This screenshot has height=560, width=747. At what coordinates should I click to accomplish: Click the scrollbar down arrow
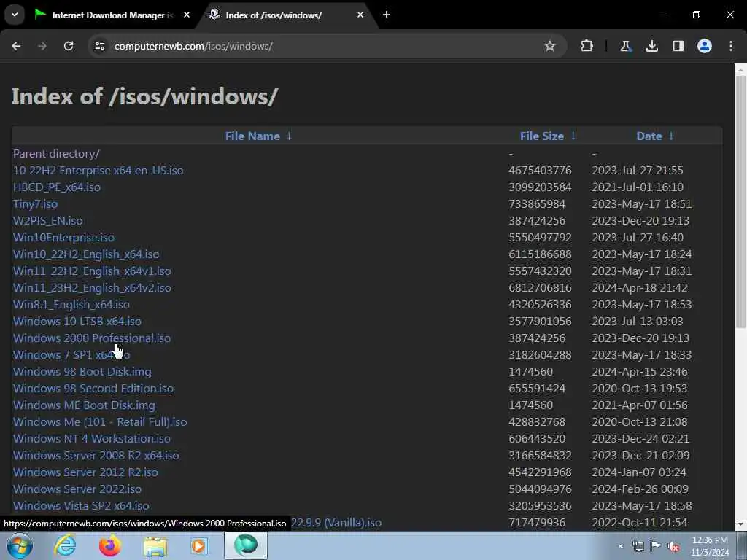(x=740, y=525)
